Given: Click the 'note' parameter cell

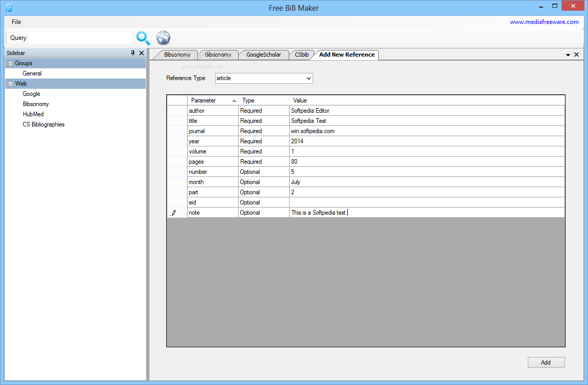Looking at the screenshot, I should pyautogui.click(x=213, y=213).
